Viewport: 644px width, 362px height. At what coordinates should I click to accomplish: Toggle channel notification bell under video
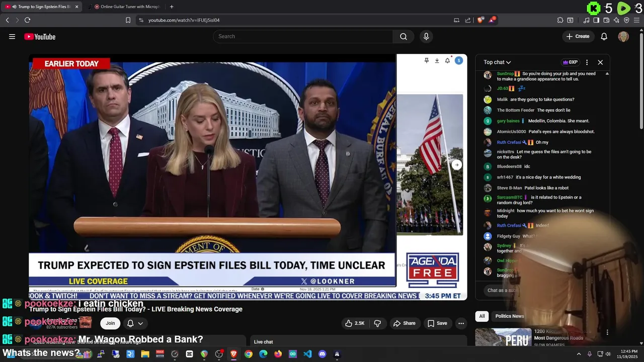(x=130, y=323)
